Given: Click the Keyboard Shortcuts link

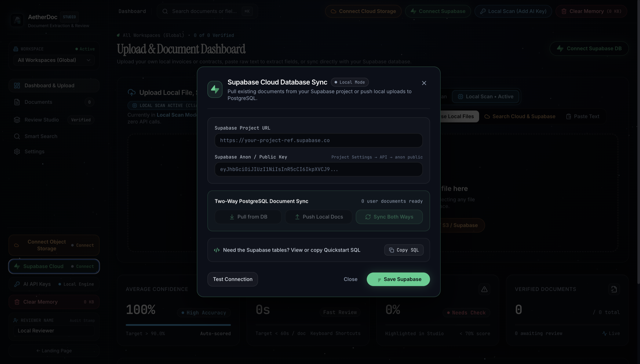Looking at the screenshot, I should click(335, 333).
